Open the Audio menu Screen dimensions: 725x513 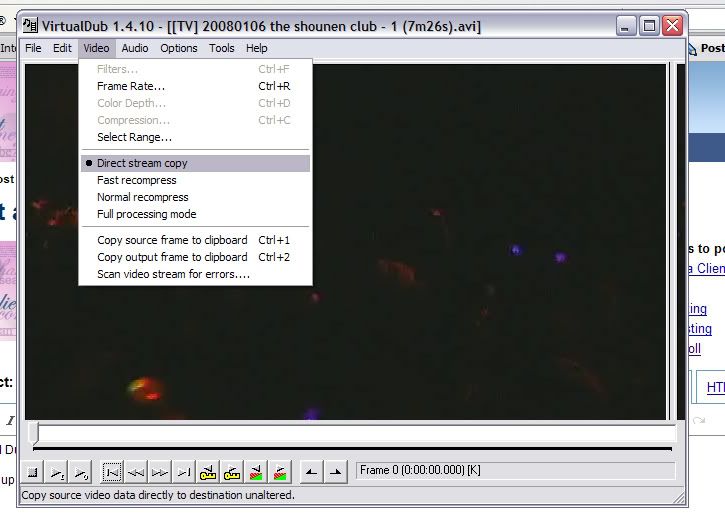click(135, 48)
